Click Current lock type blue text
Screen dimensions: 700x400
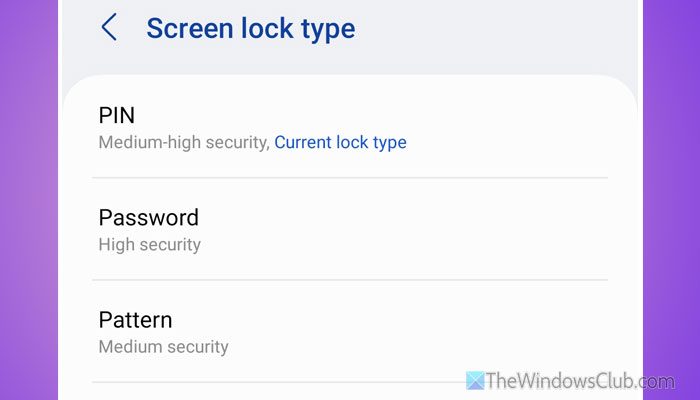pos(340,142)
